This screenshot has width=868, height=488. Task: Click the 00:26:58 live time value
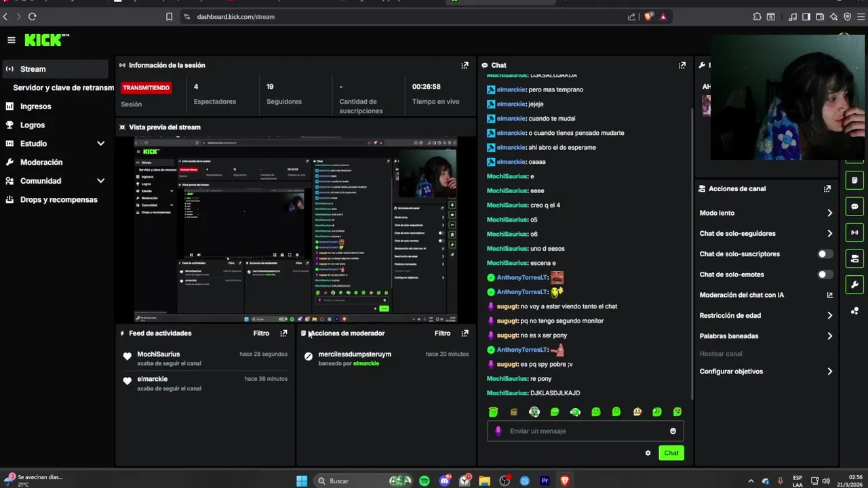[x=427, y=87]
